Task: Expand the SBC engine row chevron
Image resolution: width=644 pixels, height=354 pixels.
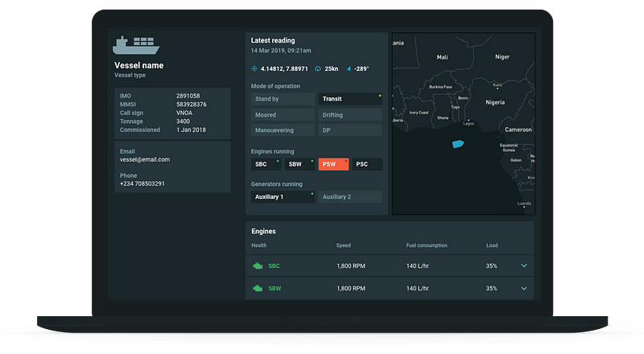Action: (x=524, y=265)
